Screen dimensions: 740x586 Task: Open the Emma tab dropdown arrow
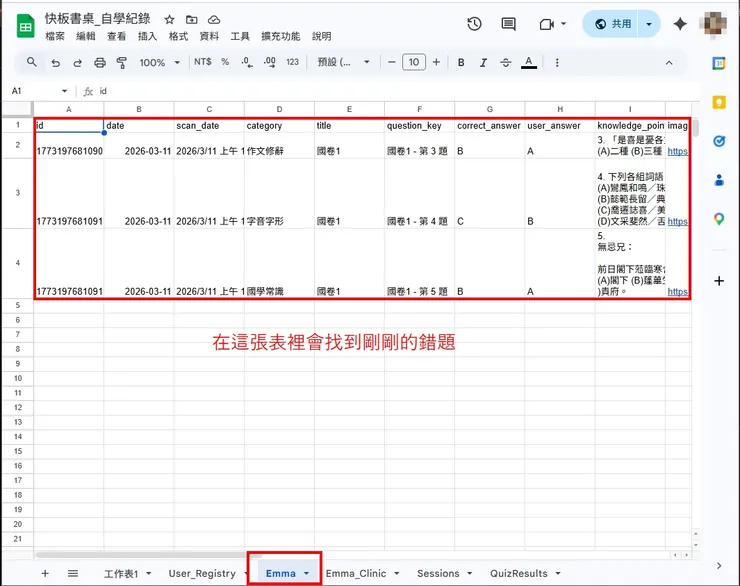click(306, 573)
